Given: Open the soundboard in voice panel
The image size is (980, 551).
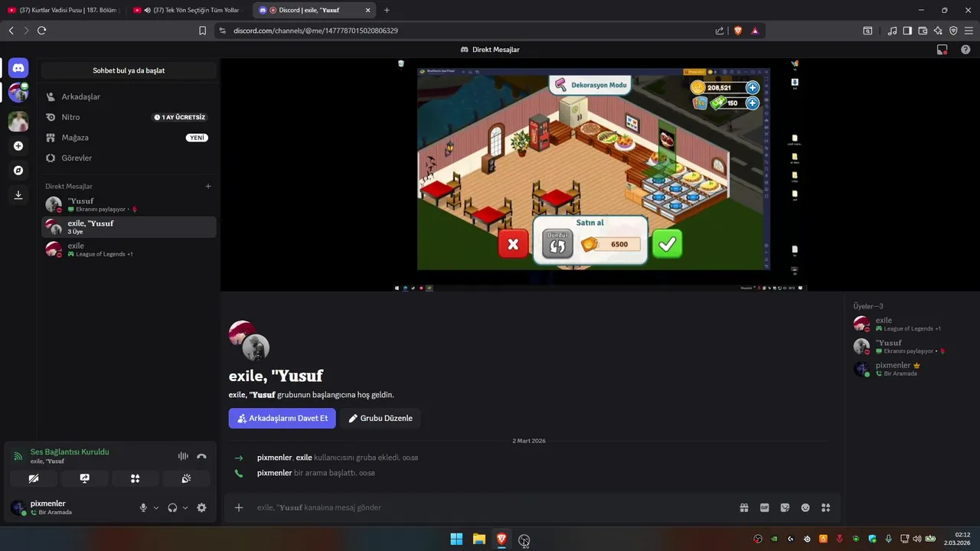Looking at the screenshot, I should 186,478.
